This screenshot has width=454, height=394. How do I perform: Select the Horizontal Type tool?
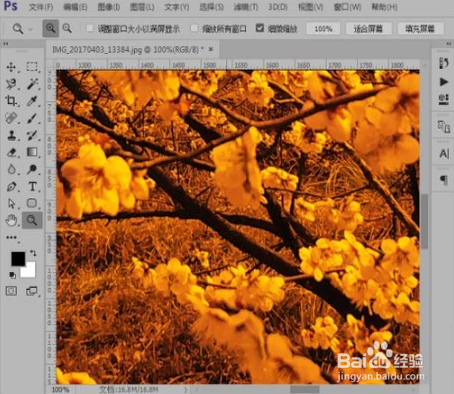tap(32, 187)
